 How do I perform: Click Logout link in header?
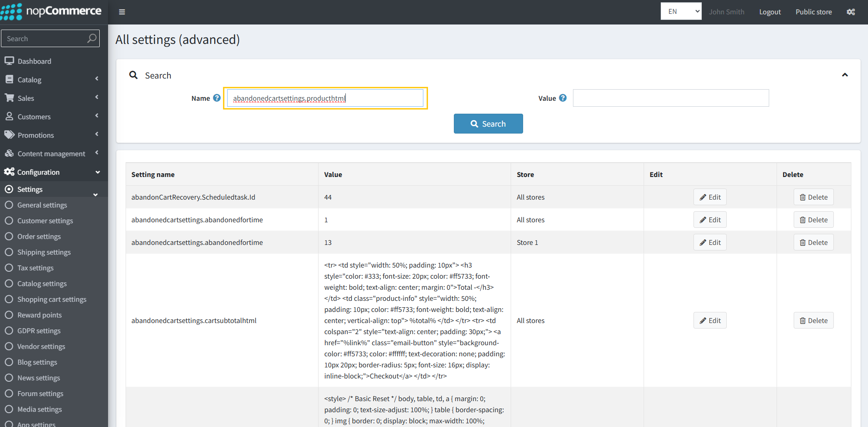(770, 12)
